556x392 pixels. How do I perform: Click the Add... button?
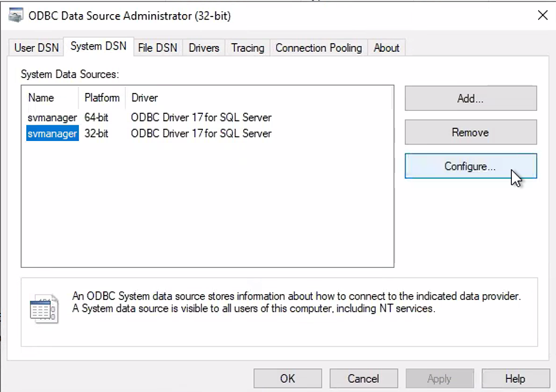470,99
